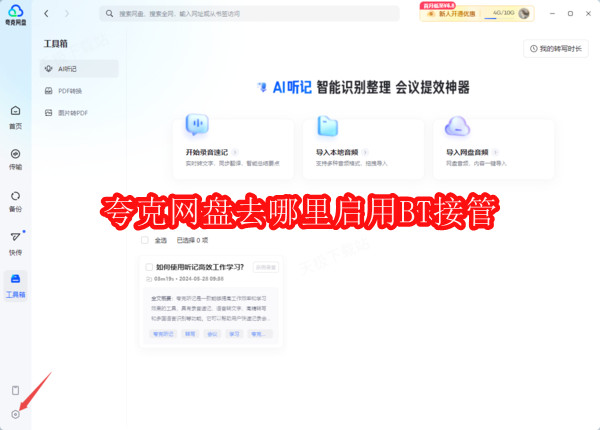
Task: Tick the 全选 select-all checkbox
Action: coord(145,240)
